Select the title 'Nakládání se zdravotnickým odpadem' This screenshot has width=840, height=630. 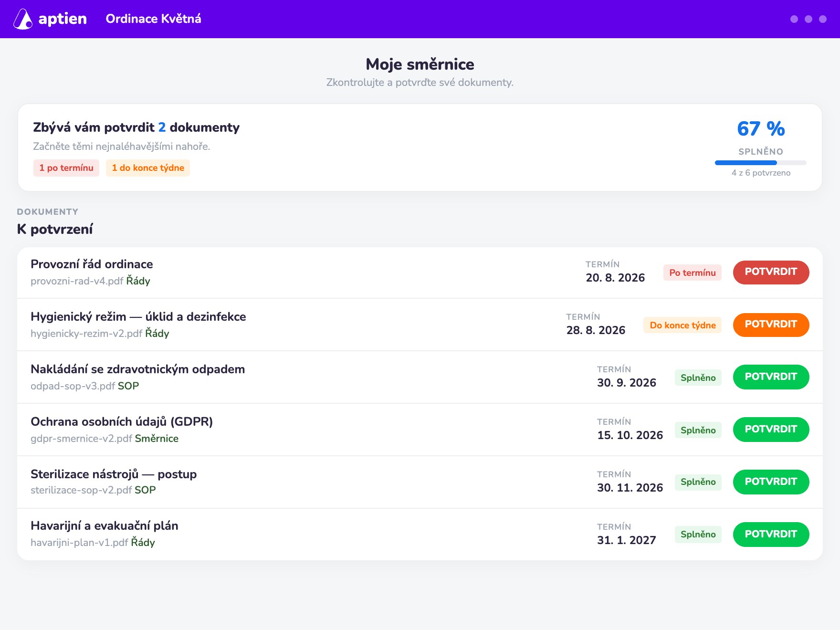(137, 369)
